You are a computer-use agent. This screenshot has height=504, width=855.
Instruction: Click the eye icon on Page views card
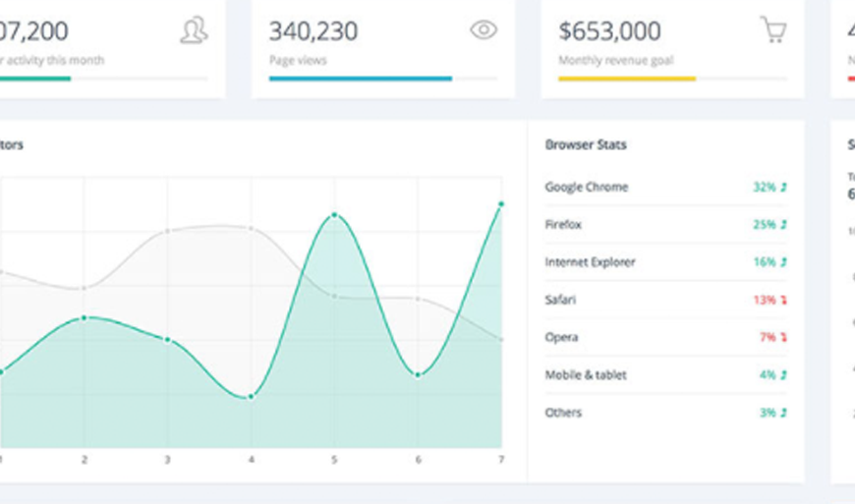click(484, 30)
